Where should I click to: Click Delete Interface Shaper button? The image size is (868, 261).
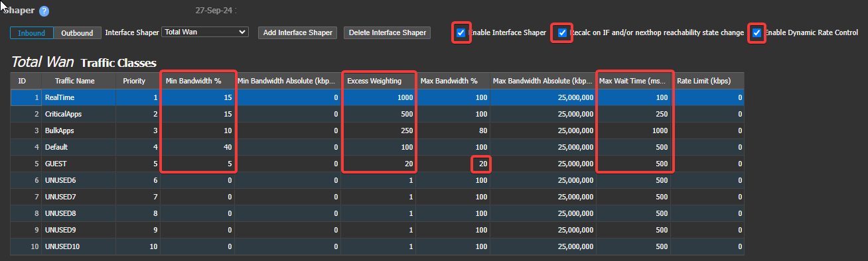click(x=388, y=32)
